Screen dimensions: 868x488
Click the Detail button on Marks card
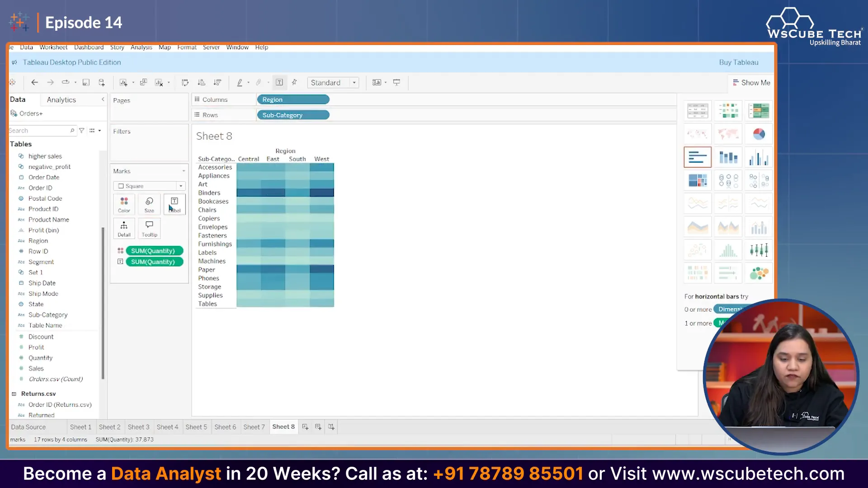pos(124,229)
